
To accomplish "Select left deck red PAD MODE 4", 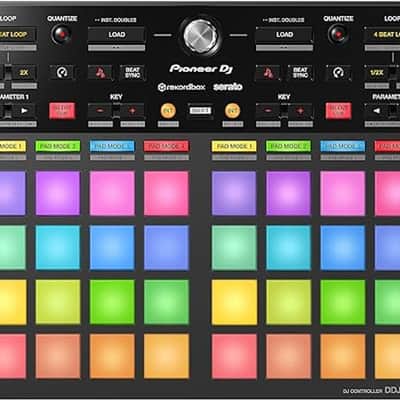I will pos(166,146).
